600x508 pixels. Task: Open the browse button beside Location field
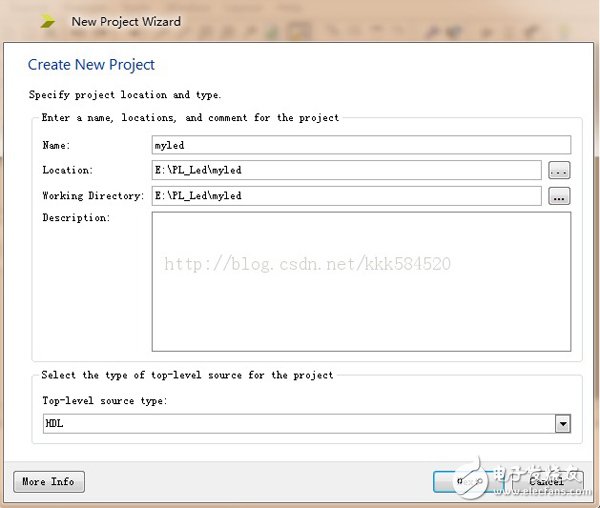coord(559,170)
